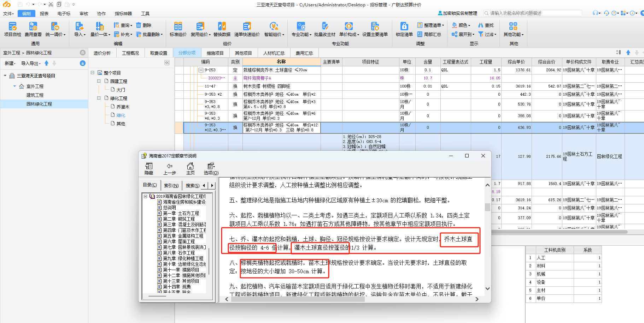Viewport: 644px width, 323px height.
Task: Open the 专业功能 tool
Action: pos(301,29)
